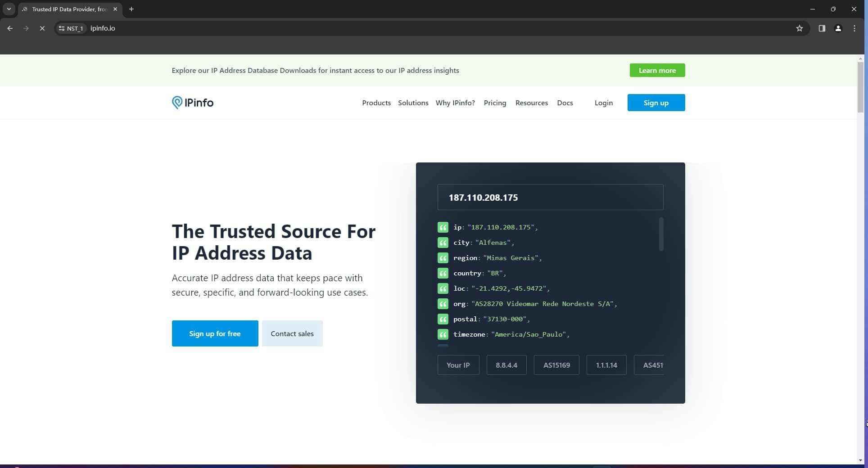Viewport: 868px width, 468px height.
Task: Click the country value "BR"
Action: (x=495, y=273)
